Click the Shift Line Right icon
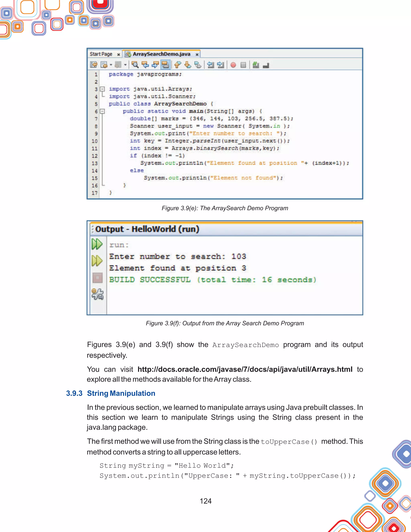 221,65
